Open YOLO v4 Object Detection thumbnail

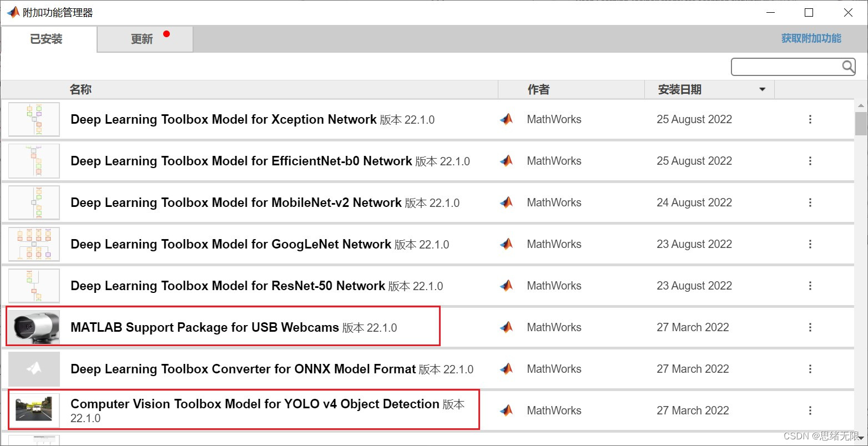pos(34,410)
